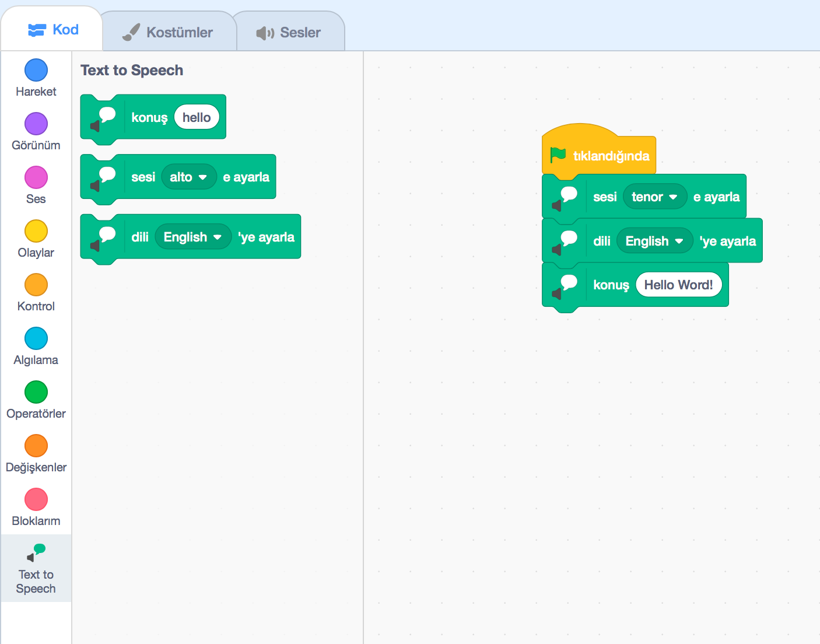The width and height of the screenshot is (820, 644).
Task: Select the Olaylar category yellow circle
Action: 36,231
